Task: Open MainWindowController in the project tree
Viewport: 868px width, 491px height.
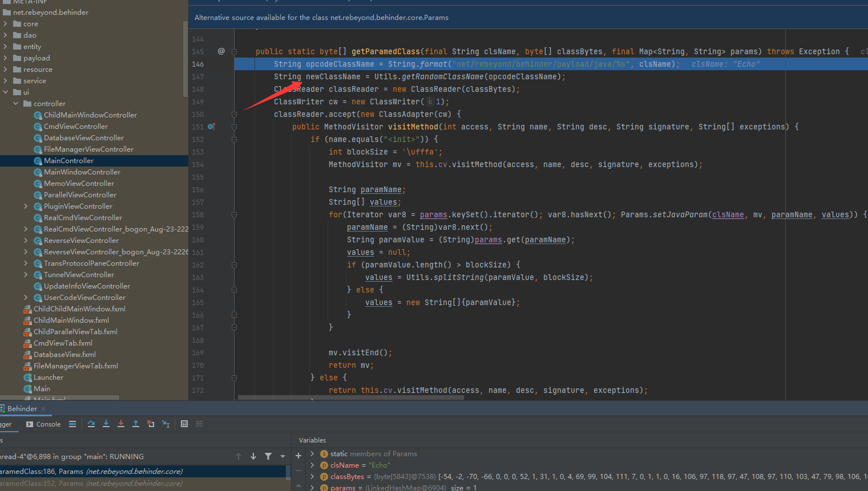Action: click(x=82, y=172)
